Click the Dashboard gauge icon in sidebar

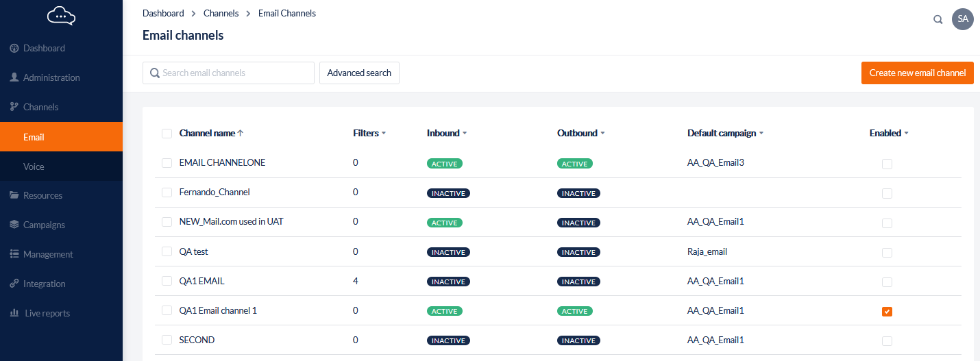click(x=14, y=49)
